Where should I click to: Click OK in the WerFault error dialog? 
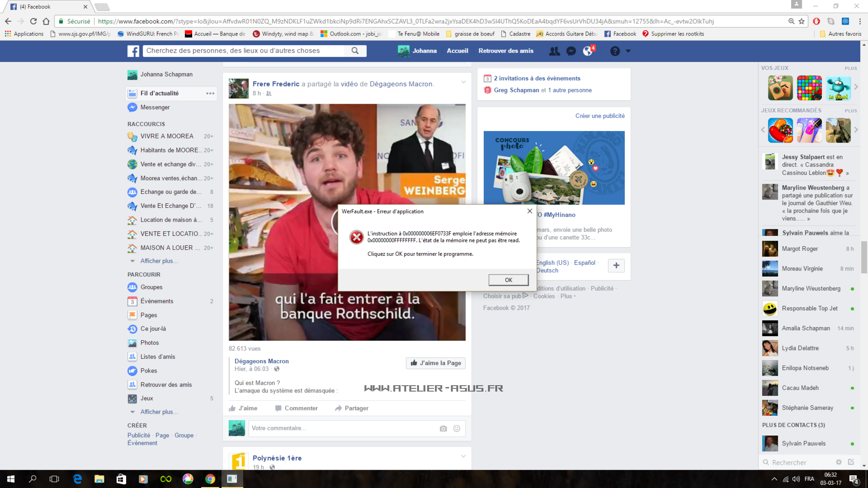(508, 280)
